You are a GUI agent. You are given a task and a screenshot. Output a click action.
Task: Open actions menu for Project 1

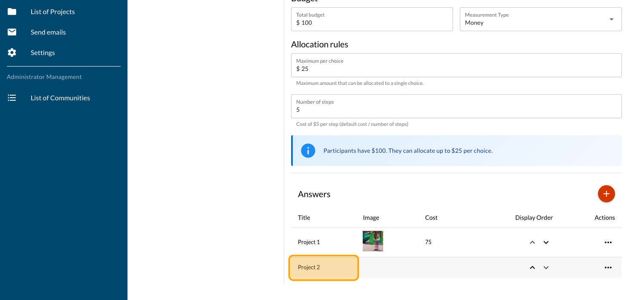pyautogui.click(x=608, y=242)
